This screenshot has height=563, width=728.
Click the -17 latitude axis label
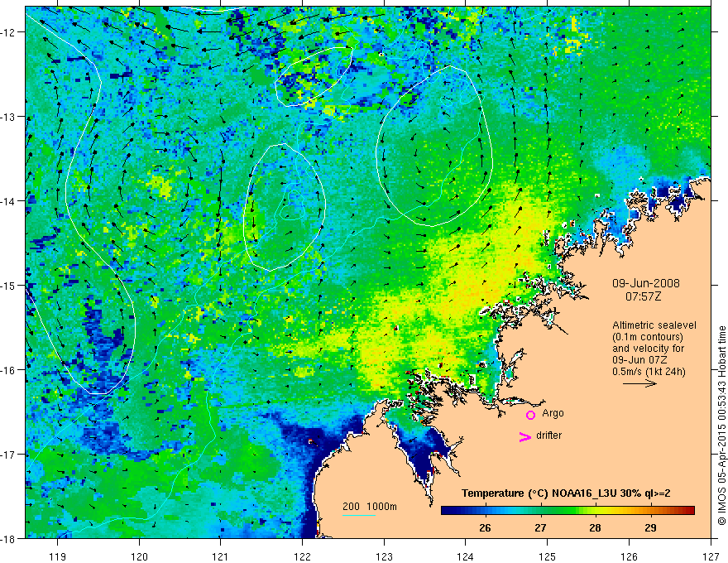8,455
